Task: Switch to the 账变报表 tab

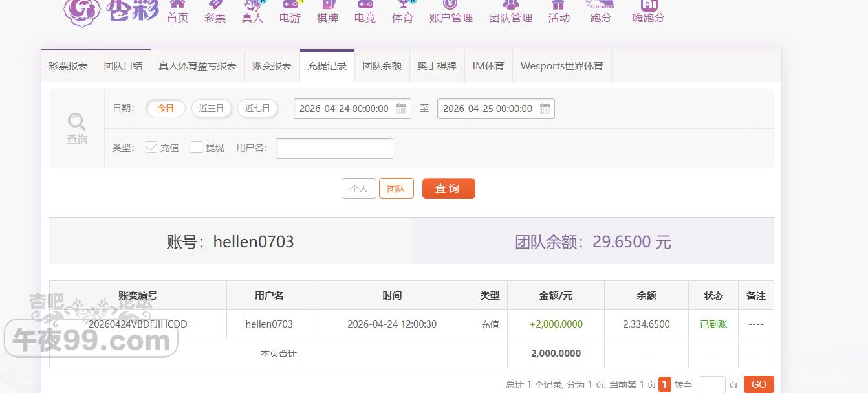Action: coord(272,66)
